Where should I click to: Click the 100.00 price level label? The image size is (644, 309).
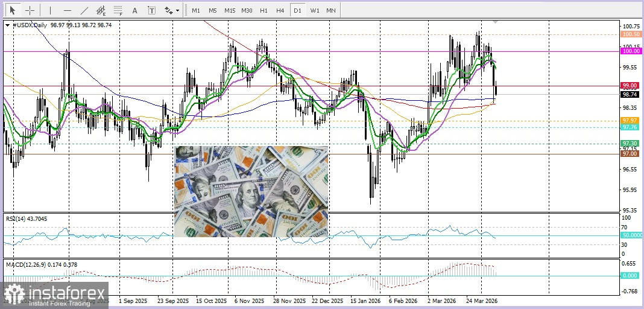point(630,52)
